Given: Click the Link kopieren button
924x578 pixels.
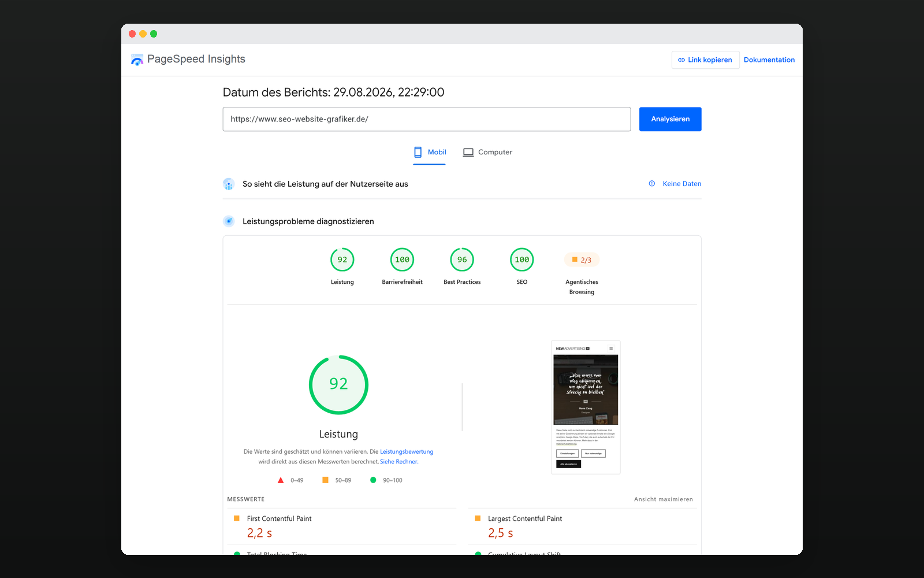Looking at the screenshot, I should tap(705, 60).
